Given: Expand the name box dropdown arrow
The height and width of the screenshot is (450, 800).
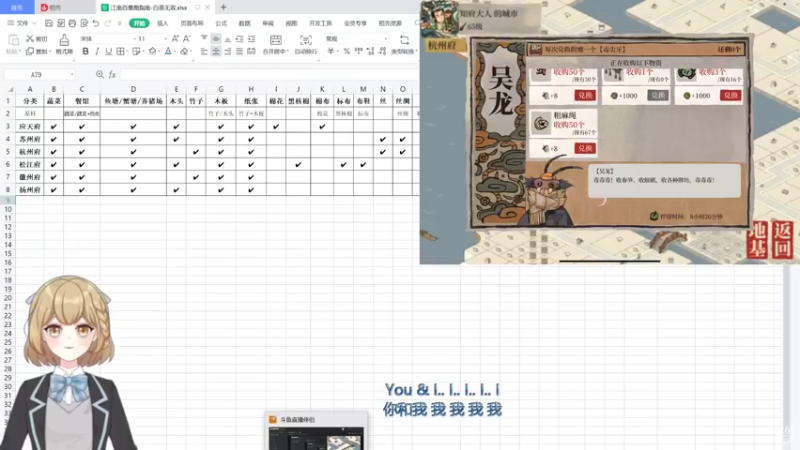Looking at the screenshot, I should click(x=72, y=74).
